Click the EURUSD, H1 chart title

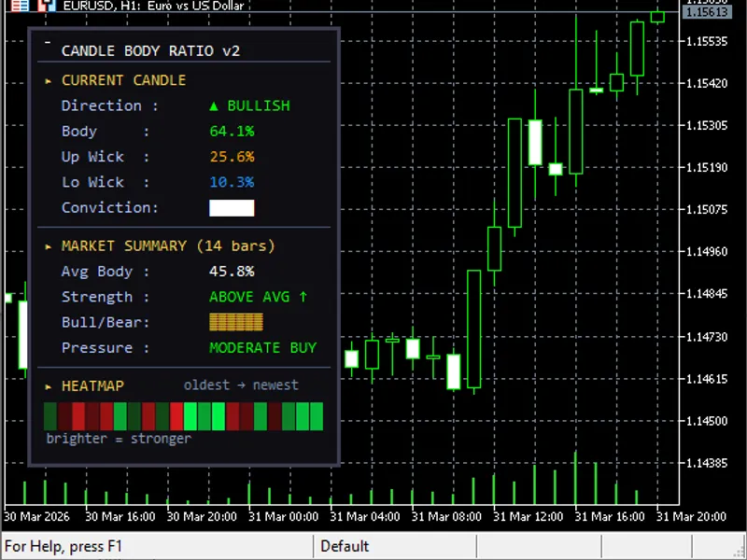coord(153,6)
